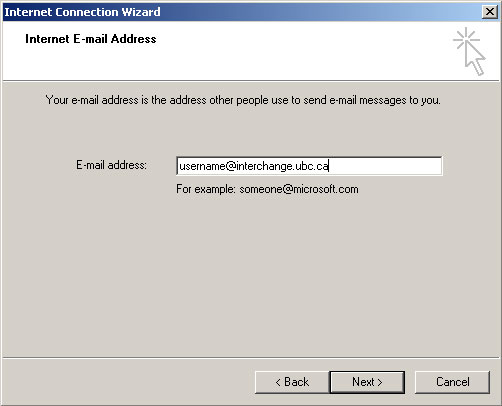Focus the E-mail address text box
This screenshot has height=406, width=502.
(x=309, y=166)
